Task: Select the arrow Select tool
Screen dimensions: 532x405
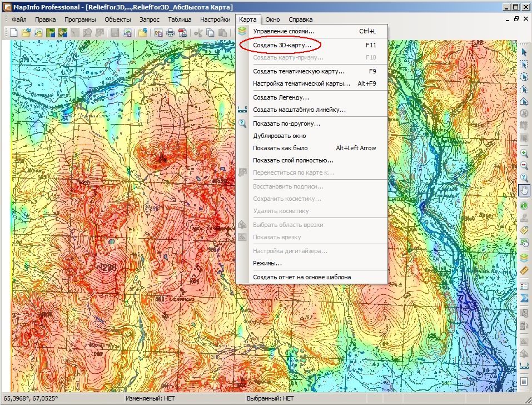Action: pyautogui.click(x=524, y=52)
